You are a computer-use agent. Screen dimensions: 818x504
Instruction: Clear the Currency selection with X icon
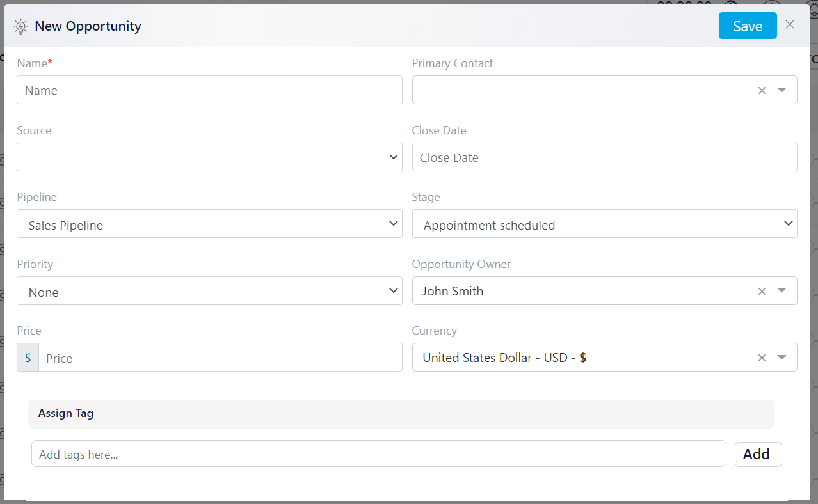[x=762, y=358]
